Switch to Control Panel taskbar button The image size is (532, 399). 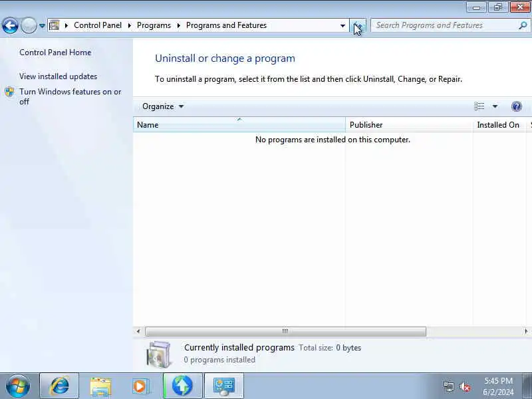click(223, 386)
